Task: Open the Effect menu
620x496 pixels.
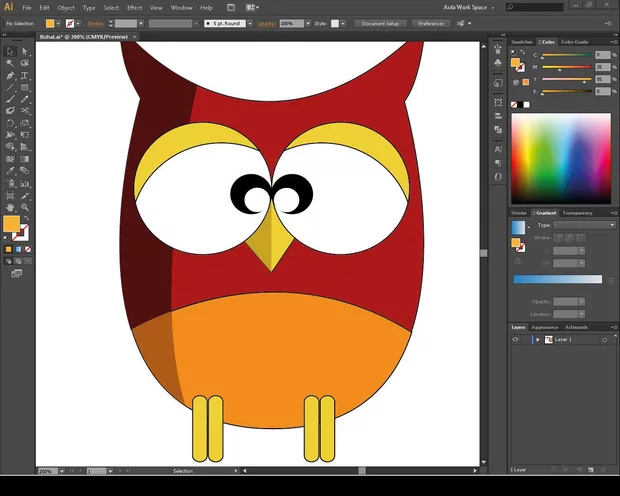Action: pos(134,7)
